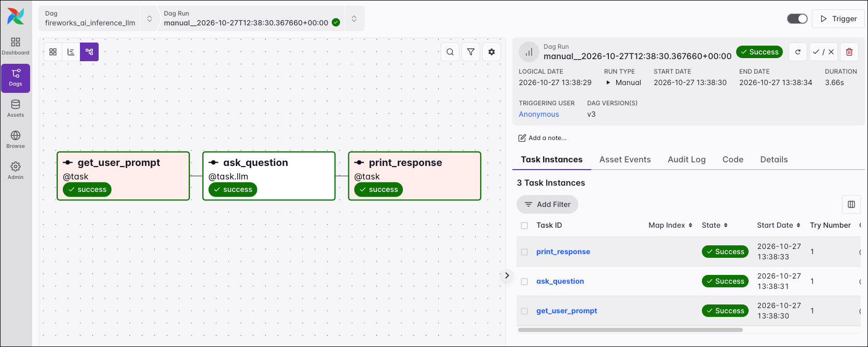The height and width of the screenshot is (347, 868).
Task: Select the graph view icon
Action: [x=89, y=52]
